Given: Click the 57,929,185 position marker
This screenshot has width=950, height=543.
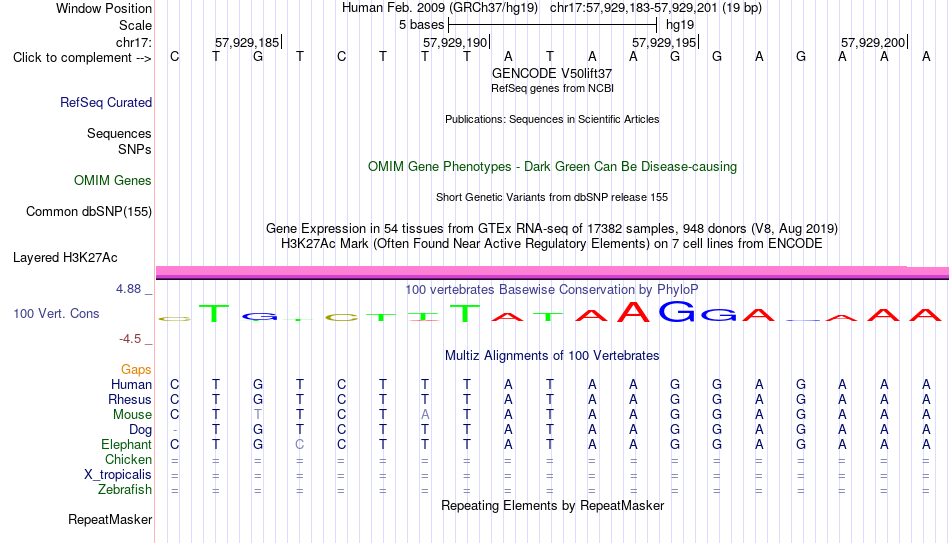Looking at the screenshot, I should [x=247, y=42].
